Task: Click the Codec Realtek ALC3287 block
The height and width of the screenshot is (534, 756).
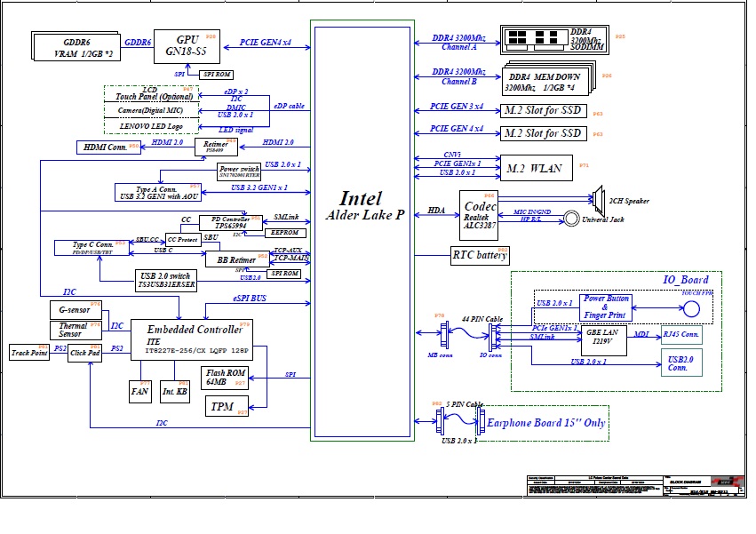Action: (x=479, y=215)
